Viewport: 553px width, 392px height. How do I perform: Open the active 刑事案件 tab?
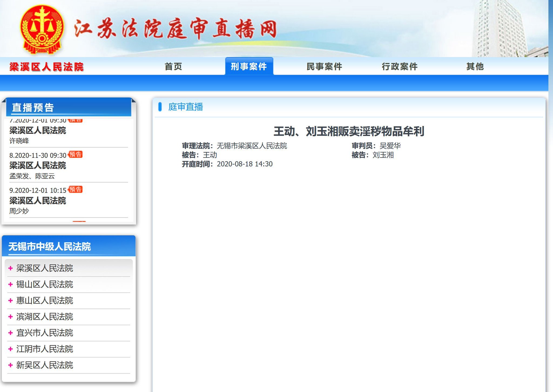tap(249, 66)
